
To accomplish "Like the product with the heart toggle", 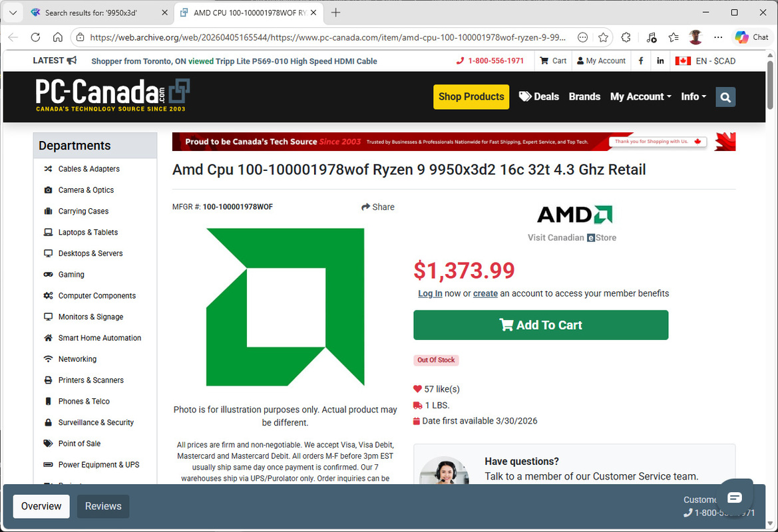I will [x=419, y=388].
